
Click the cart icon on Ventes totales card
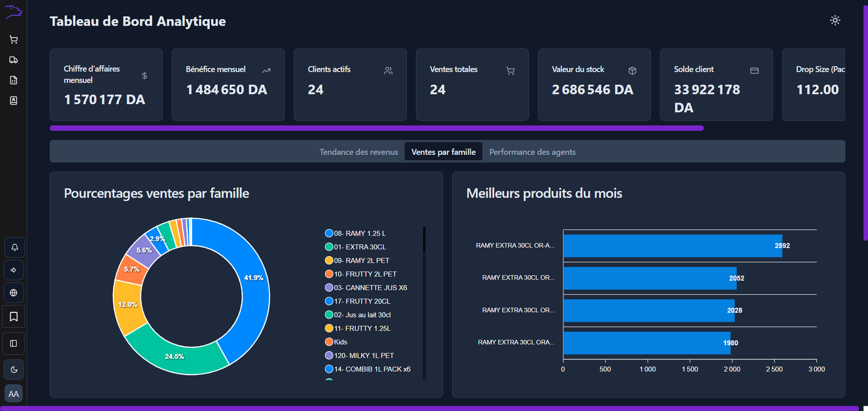tap(510, 71)
